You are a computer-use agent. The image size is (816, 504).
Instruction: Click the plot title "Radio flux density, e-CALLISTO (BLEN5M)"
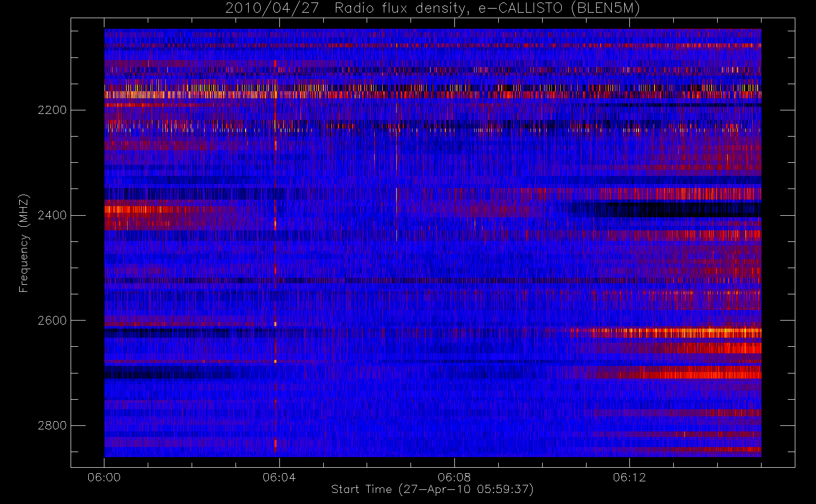pos(487,9)
